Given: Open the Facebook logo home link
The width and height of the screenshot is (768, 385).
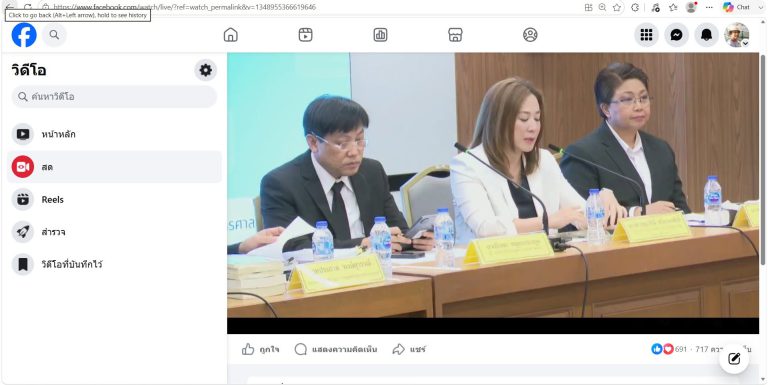Looking at the screenshot, I should tap(24, 35).
